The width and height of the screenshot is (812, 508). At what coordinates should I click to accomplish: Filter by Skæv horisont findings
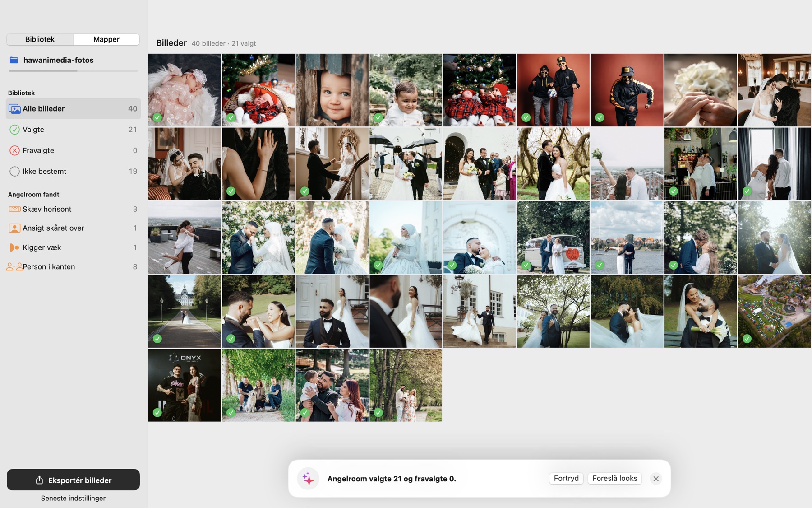coord(73,209)
